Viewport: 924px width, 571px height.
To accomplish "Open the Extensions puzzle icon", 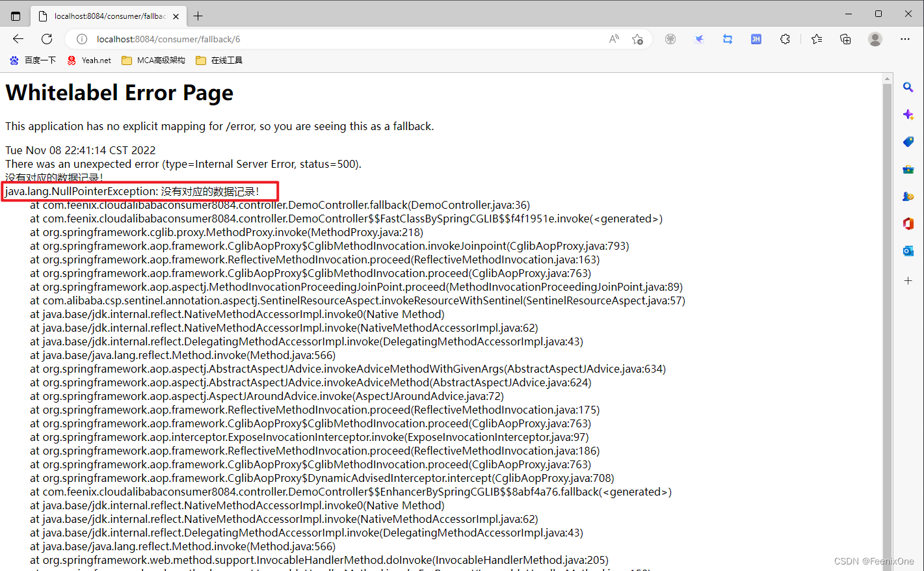I will click(785, 39).
